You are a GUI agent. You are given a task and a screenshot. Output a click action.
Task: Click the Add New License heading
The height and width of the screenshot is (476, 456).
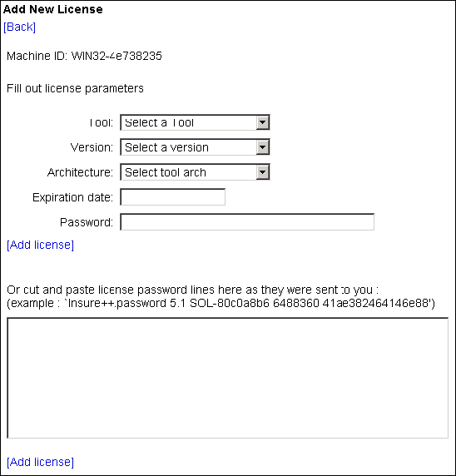coord(52,9)
